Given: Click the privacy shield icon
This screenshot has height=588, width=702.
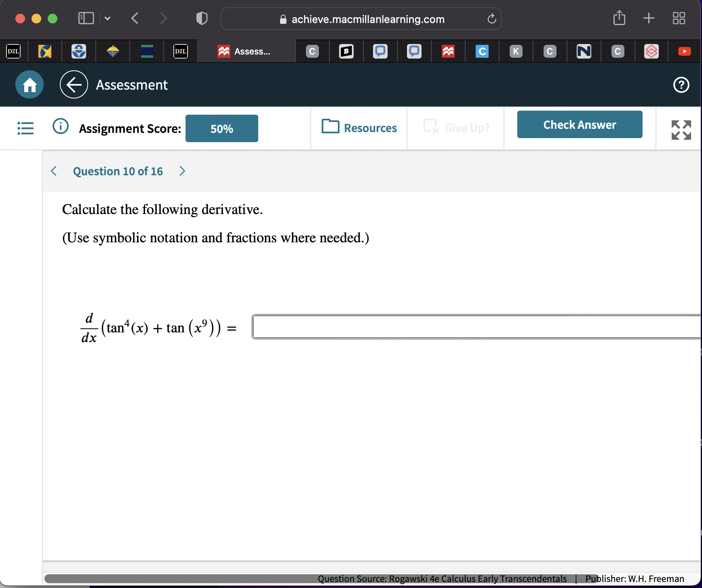Looking at the screenshot, I should [x=201, y=18].
